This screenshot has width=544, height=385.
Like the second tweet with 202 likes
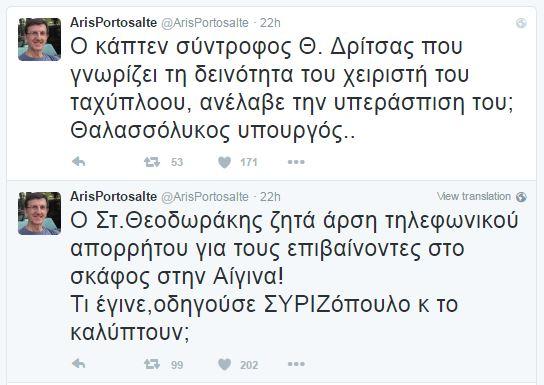[224, 364]
